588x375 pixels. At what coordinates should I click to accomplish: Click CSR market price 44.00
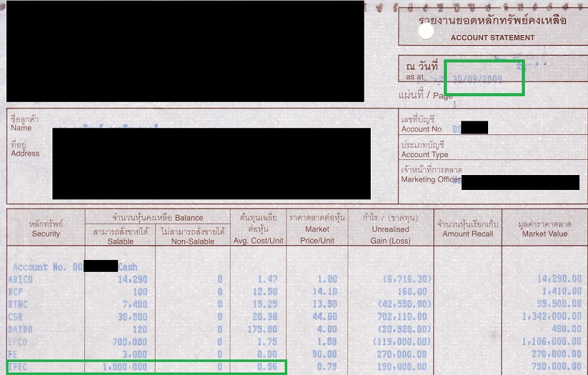click(x=325, y=317)
